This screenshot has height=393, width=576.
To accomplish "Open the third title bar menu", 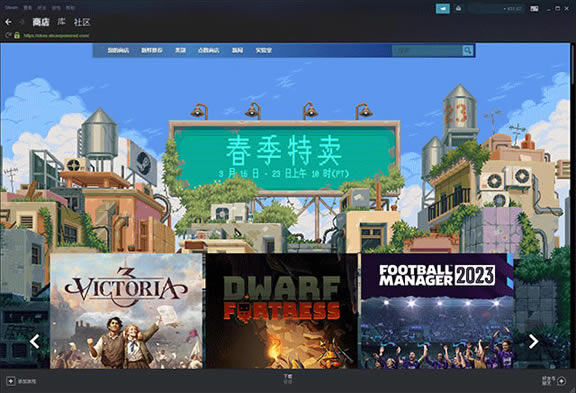I will point(42,7).
